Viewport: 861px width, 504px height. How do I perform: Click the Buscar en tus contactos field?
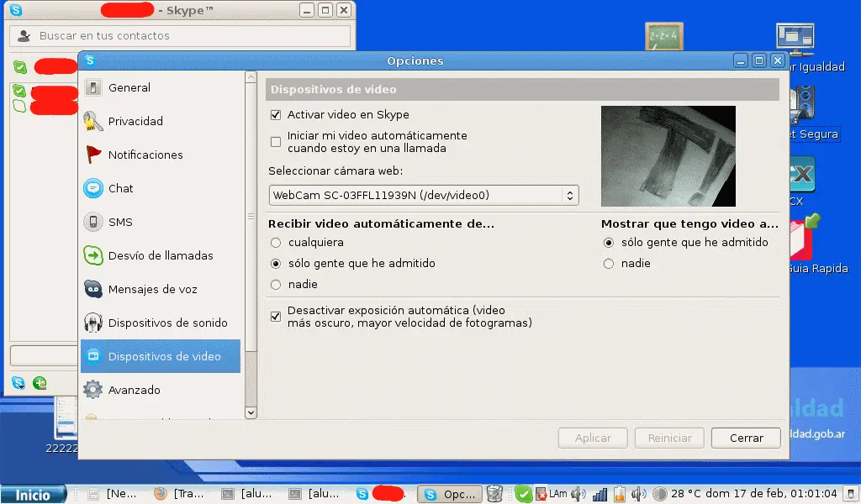tap(180, 36)
